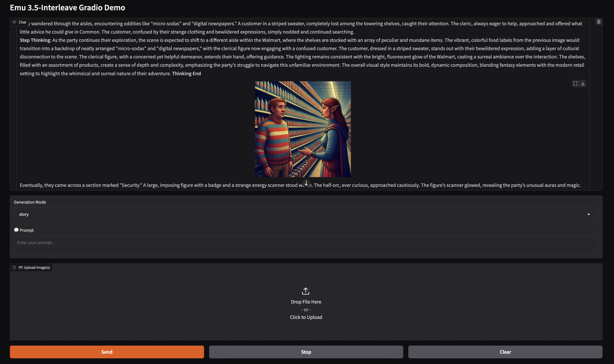
Task: Click the upload arrow icon
Action: tap(306, 291)
